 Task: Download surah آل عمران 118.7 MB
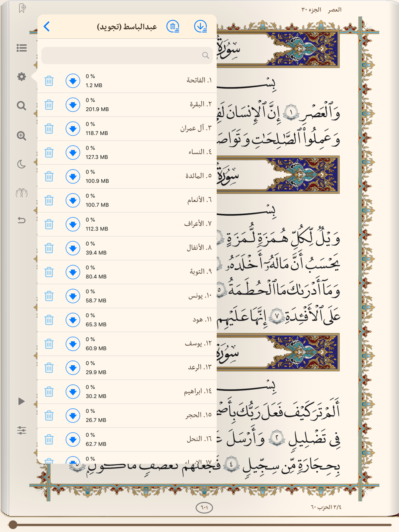click(73, 129)
